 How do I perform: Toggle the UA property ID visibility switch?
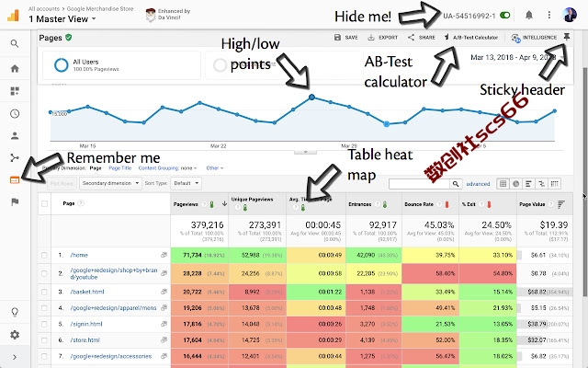click(x=505, y=16)
